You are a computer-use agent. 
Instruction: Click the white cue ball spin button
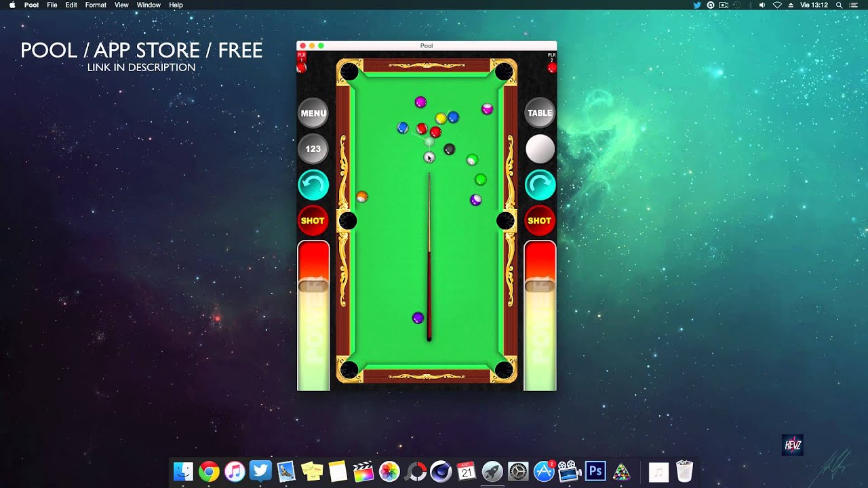[x=540, y=148]
